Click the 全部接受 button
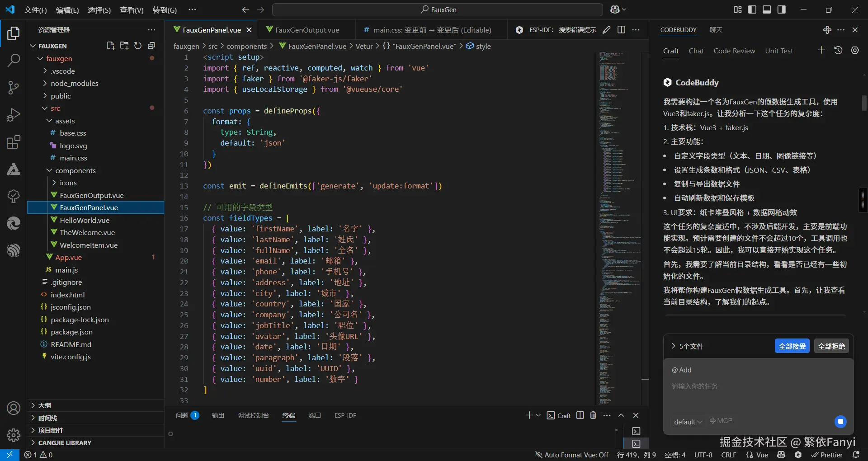 coord(792,346)
